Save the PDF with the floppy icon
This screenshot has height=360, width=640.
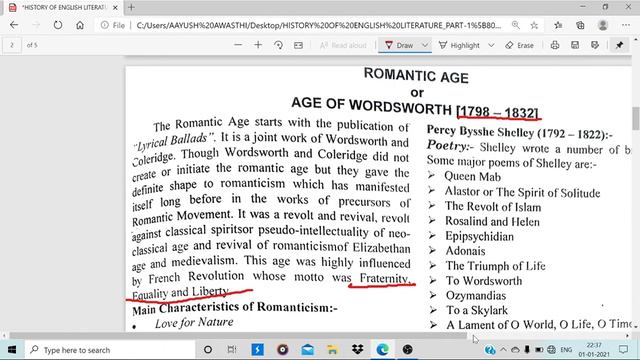tap(575, 45)
